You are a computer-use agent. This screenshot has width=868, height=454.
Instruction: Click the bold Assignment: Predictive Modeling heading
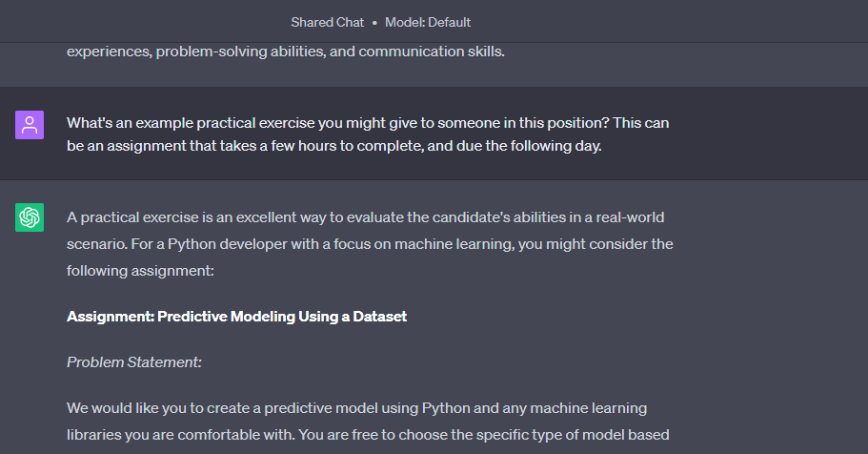click(x=237, y=317)
